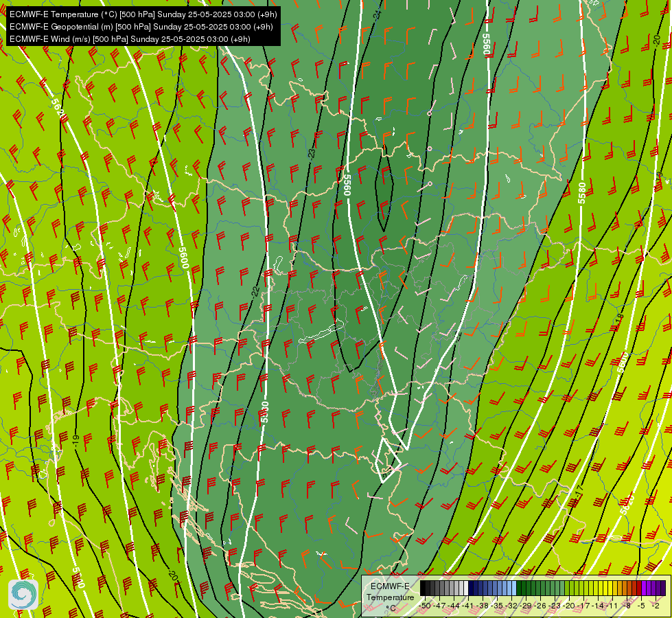Click the -8 tick label on the temperature scale

[627, 606]
